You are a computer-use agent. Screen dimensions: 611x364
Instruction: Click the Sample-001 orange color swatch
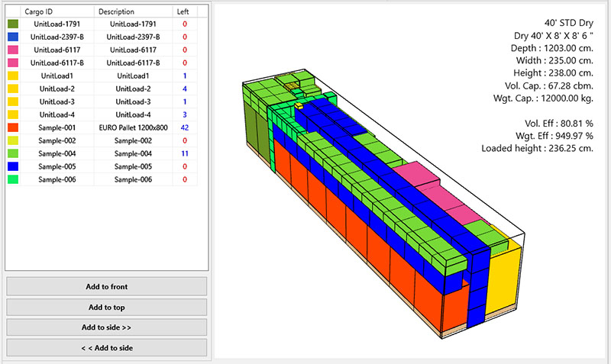pos(13,127)
